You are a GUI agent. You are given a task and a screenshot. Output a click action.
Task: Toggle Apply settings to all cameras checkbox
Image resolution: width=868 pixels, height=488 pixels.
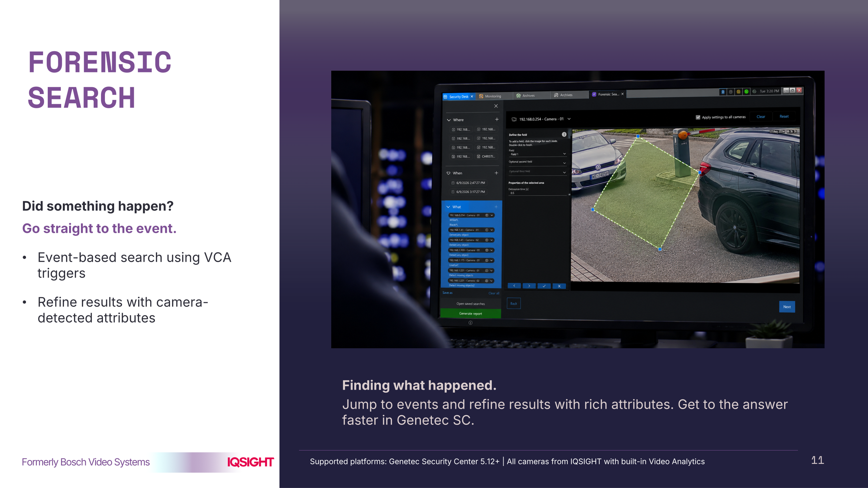(698, 117)
